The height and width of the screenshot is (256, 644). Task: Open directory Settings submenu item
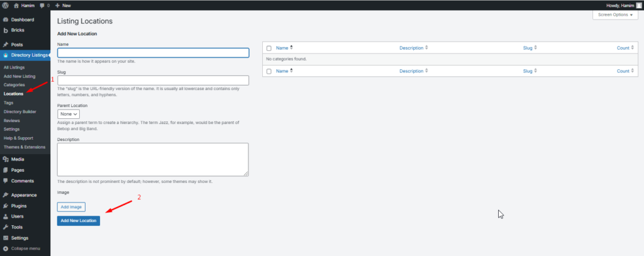tap(11, 129)
